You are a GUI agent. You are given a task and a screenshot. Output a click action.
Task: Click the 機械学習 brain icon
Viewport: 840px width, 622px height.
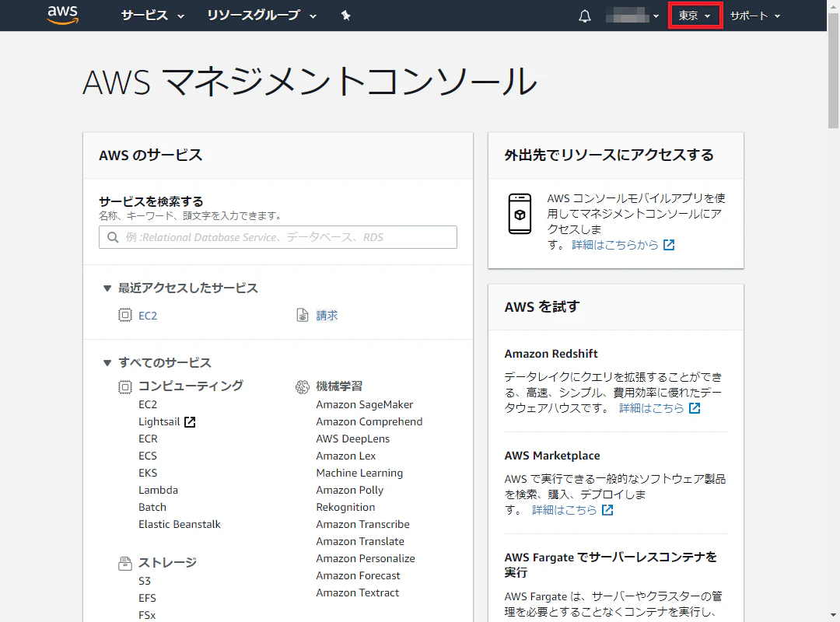coord(303,387)
